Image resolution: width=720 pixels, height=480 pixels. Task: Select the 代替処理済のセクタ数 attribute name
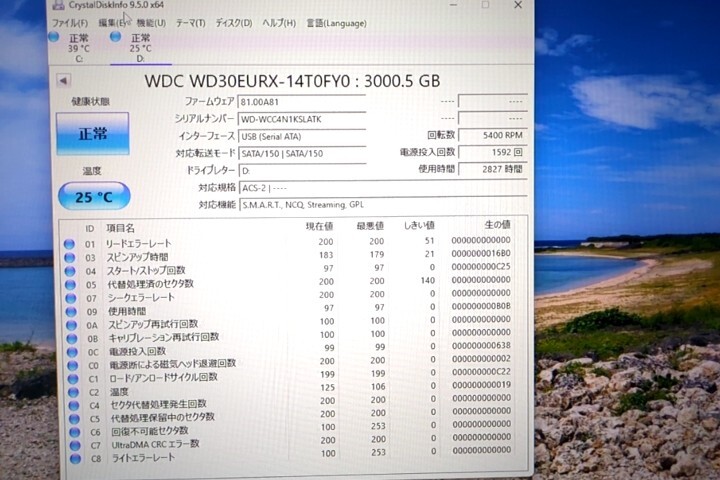150,284
